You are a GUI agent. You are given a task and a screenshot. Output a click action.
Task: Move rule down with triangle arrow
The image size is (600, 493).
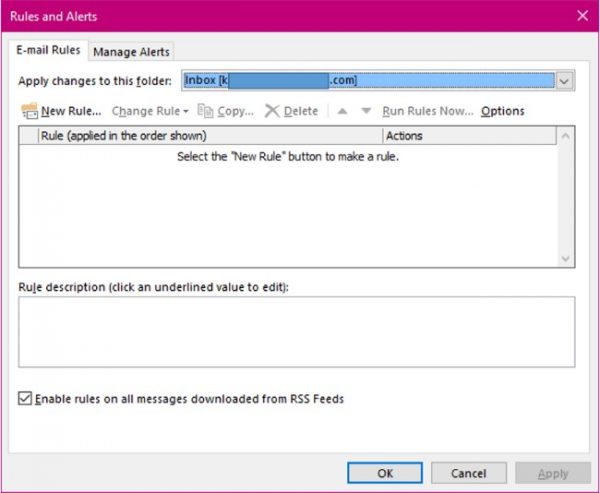[366, 111]
